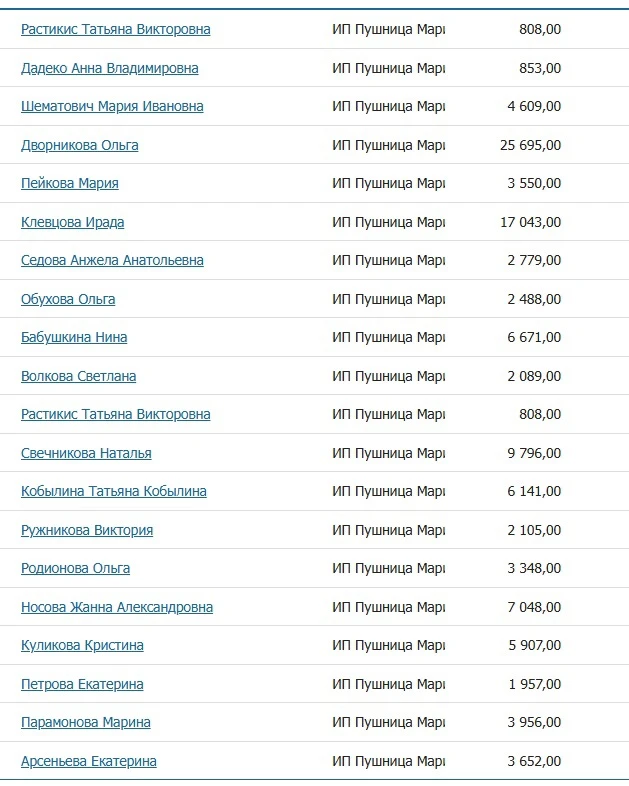Open the Волкова Светлана link
The width and height of the screenshot is (629, 786).
(79, 376)
